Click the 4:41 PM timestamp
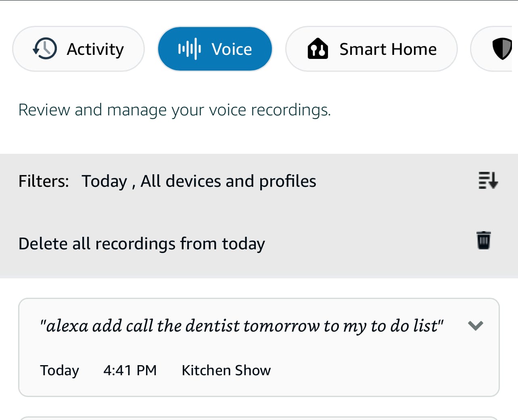Screen dimensions: 518x420 pyautogui.click(x=130, y=370)
